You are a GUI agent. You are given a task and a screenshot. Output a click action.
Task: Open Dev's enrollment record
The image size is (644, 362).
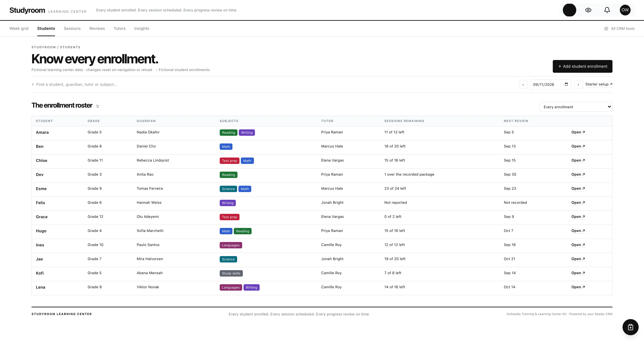578,174
